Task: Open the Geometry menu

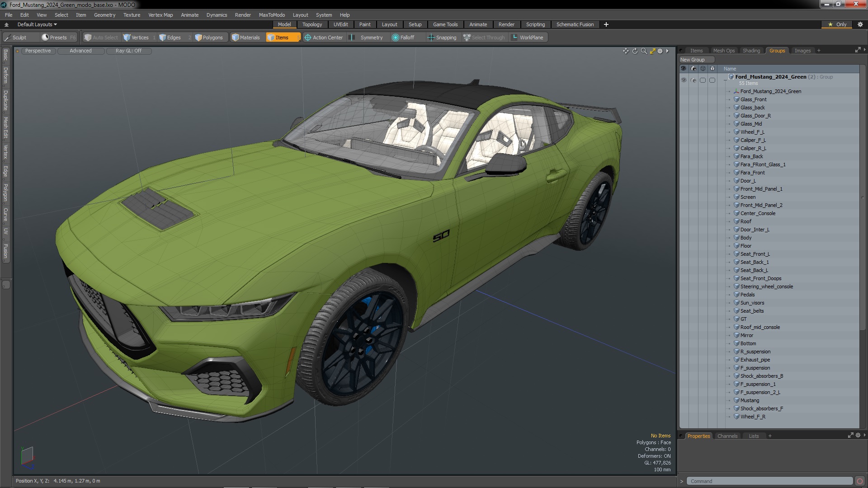Action: click(x=104, y=15)
